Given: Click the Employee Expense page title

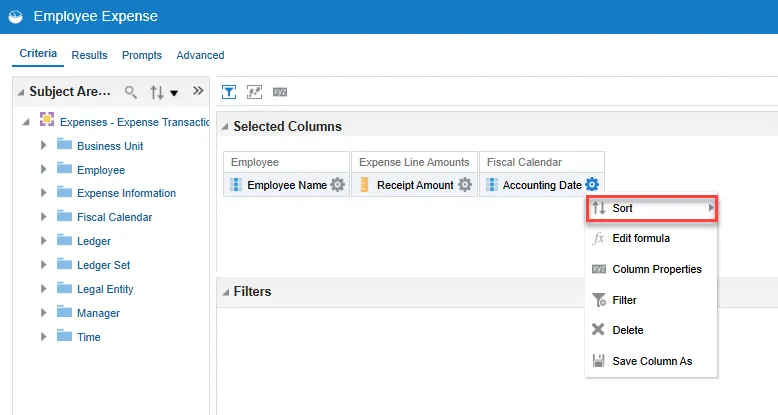Looking at the screenshot, I should [x=96, y=16].
